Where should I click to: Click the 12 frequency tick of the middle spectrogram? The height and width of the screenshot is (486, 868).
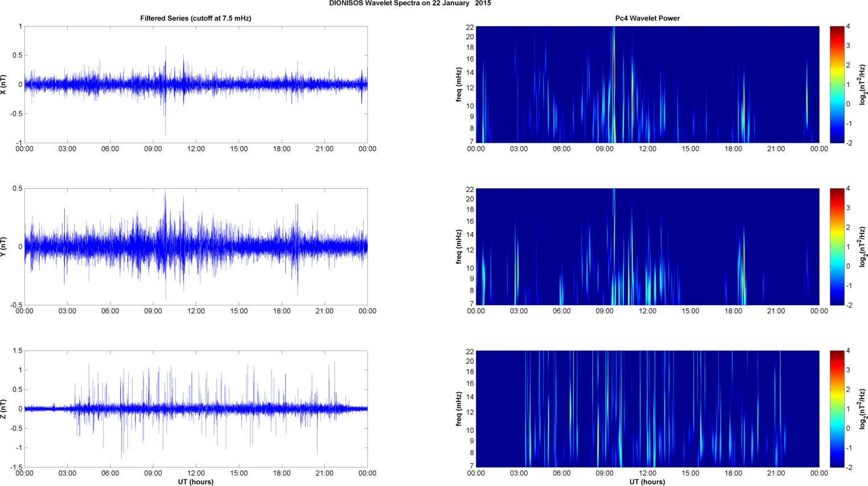470,250
